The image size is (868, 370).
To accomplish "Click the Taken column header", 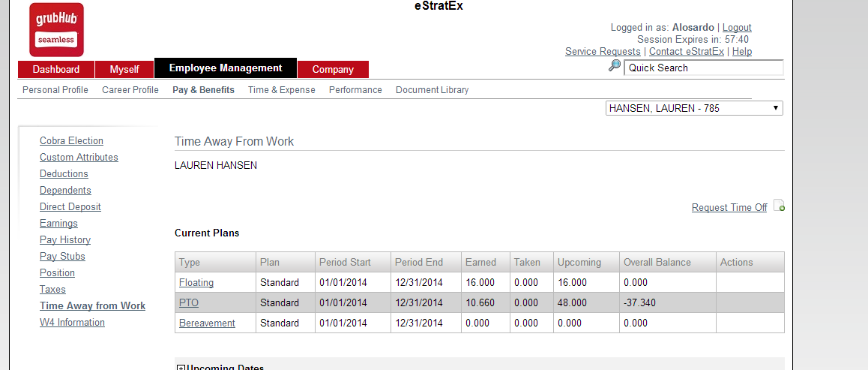I will tap(531, 262).
